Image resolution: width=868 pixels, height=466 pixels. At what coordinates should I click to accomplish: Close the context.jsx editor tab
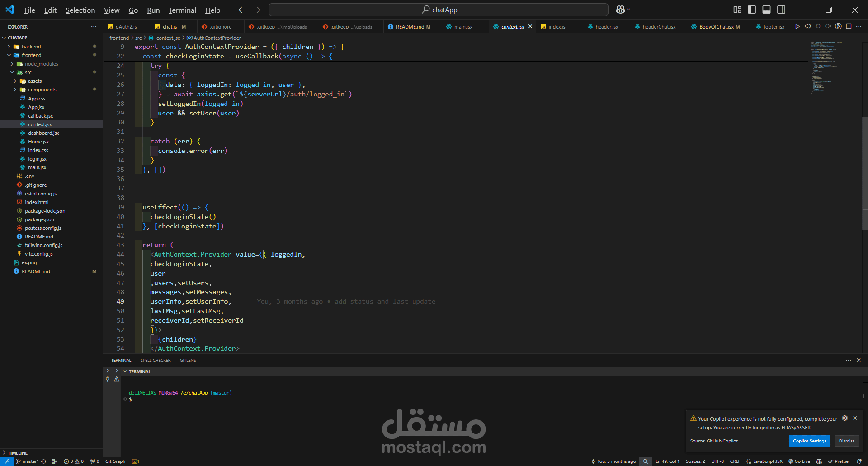pyautogui.click(x=530, y=27)
